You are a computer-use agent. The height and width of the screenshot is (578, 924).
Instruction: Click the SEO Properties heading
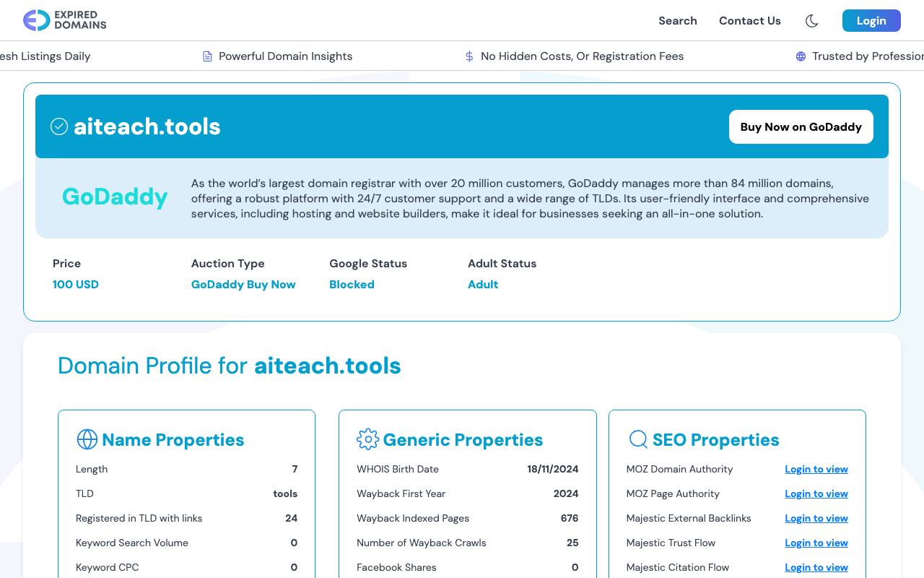(716, 439)
